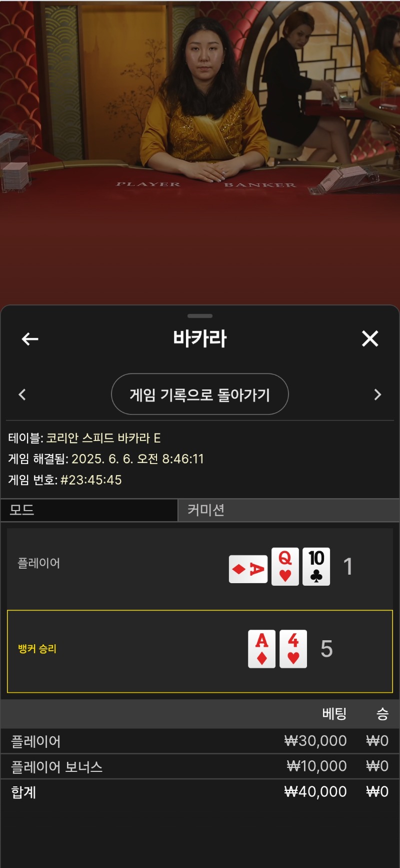Click 게임 기록으로 돌아가기 button

pyautogui.click(x=200, y=394)
